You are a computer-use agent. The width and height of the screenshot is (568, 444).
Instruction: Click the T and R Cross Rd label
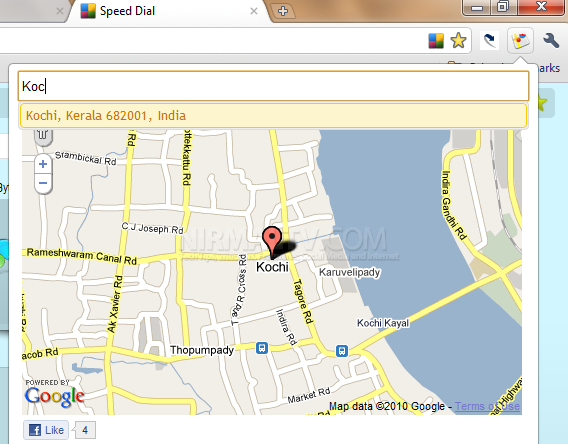[239, 289]
